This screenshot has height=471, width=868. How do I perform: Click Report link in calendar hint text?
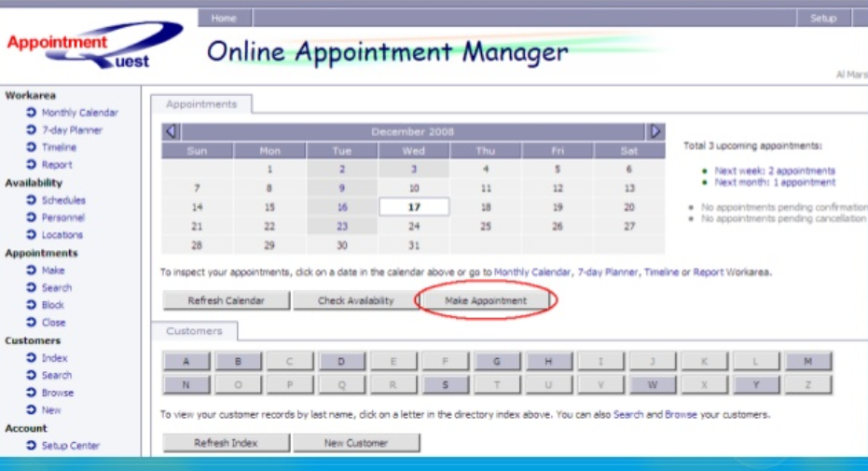708,272
